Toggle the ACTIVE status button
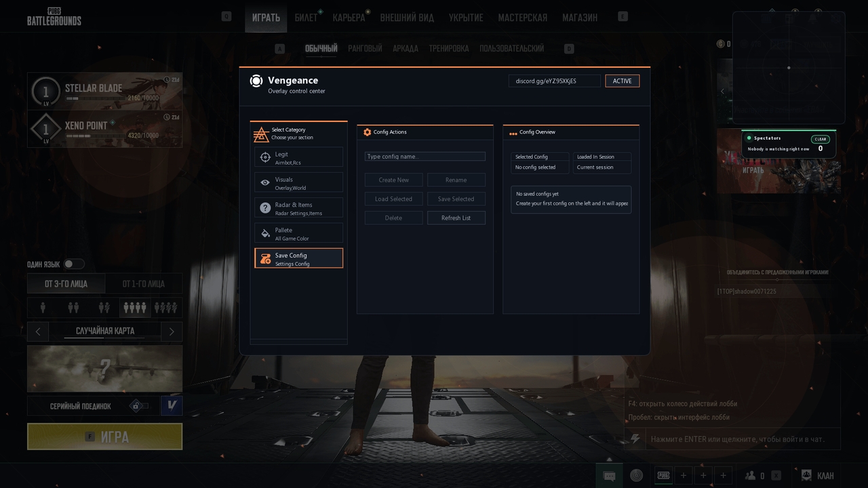 [622, 81]
